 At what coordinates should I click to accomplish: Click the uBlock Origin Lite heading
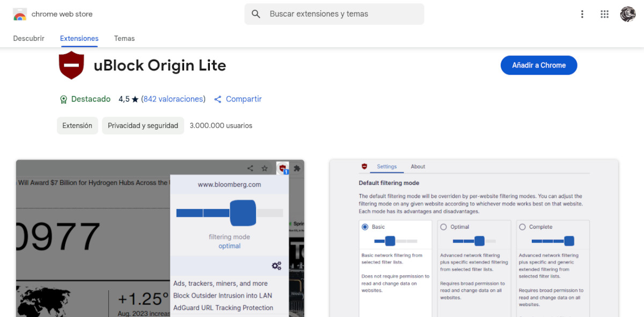click(x=160, y=66)
